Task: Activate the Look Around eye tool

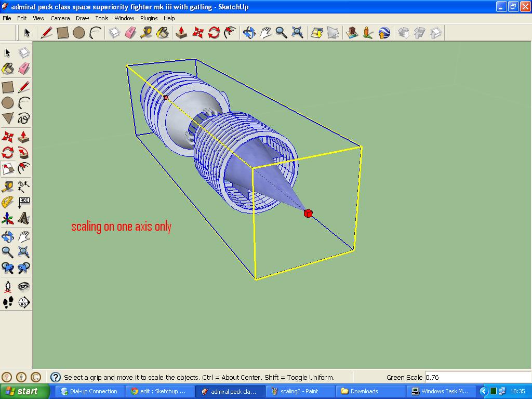Action: click(24, 287)
